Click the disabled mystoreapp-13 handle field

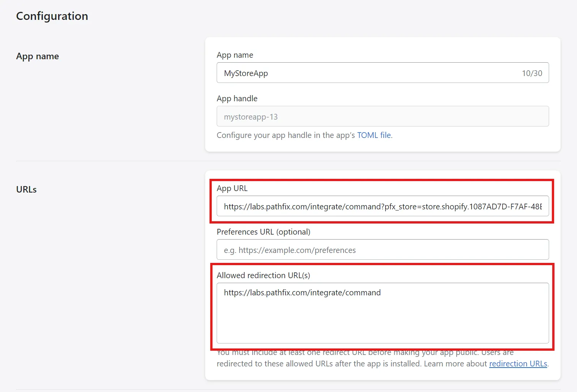[383, 116]
